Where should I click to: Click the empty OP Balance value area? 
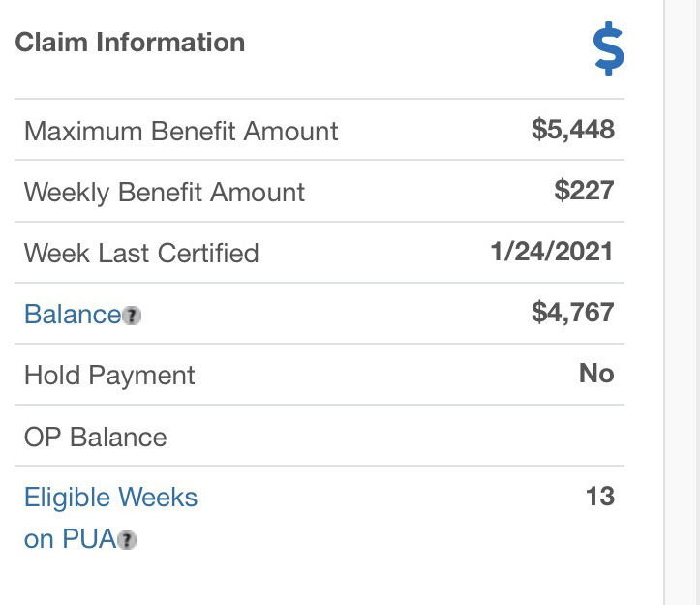(x=542, y=437)
